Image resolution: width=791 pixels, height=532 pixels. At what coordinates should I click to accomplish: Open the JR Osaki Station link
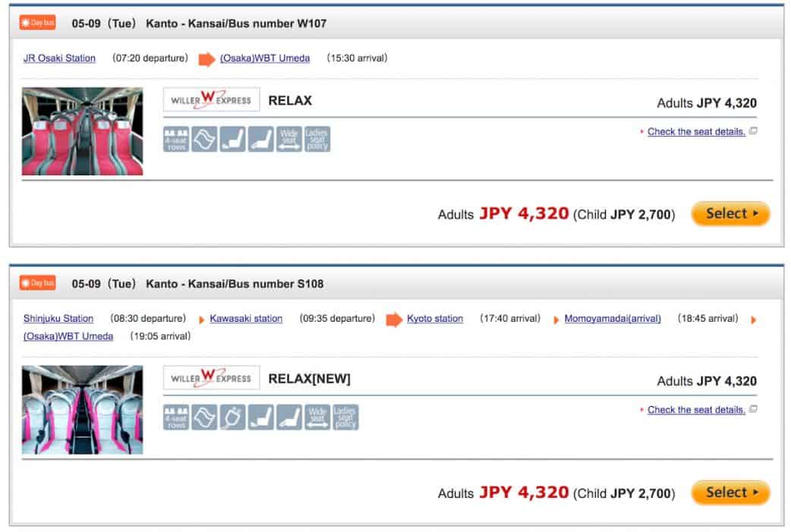59,58
